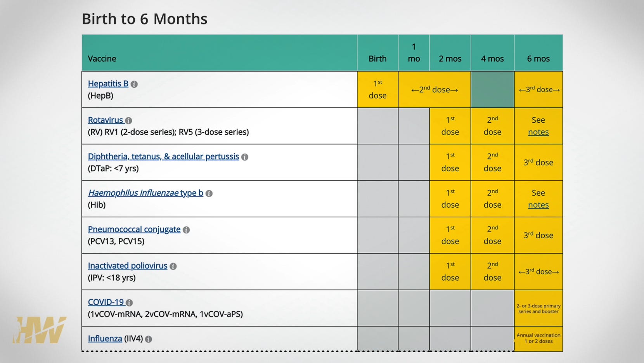
Task: Click the Vaccine column header
Action: pyautogui.click(x=220, y=53)
